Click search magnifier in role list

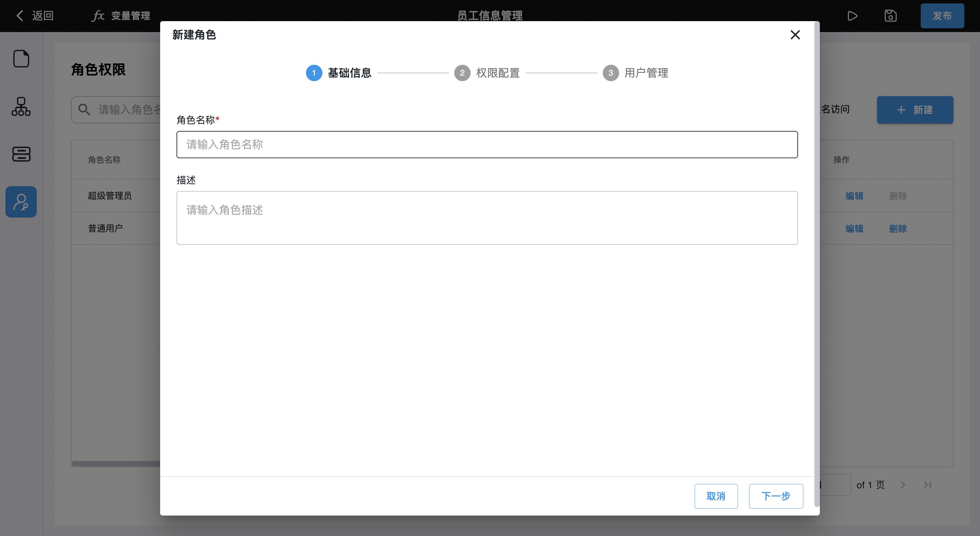click(84, 110)
